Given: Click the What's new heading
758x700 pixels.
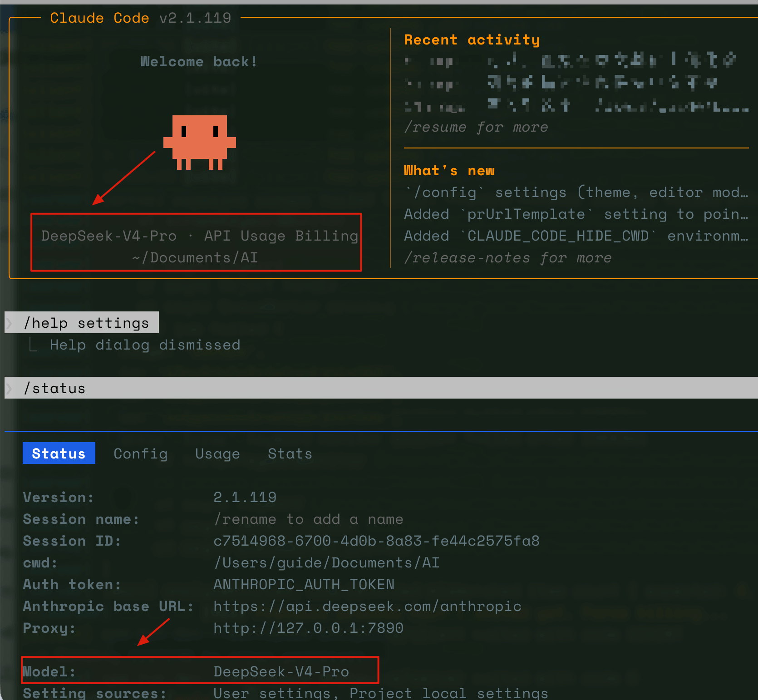Looking at the screenshot, I should tap(449, 170).
